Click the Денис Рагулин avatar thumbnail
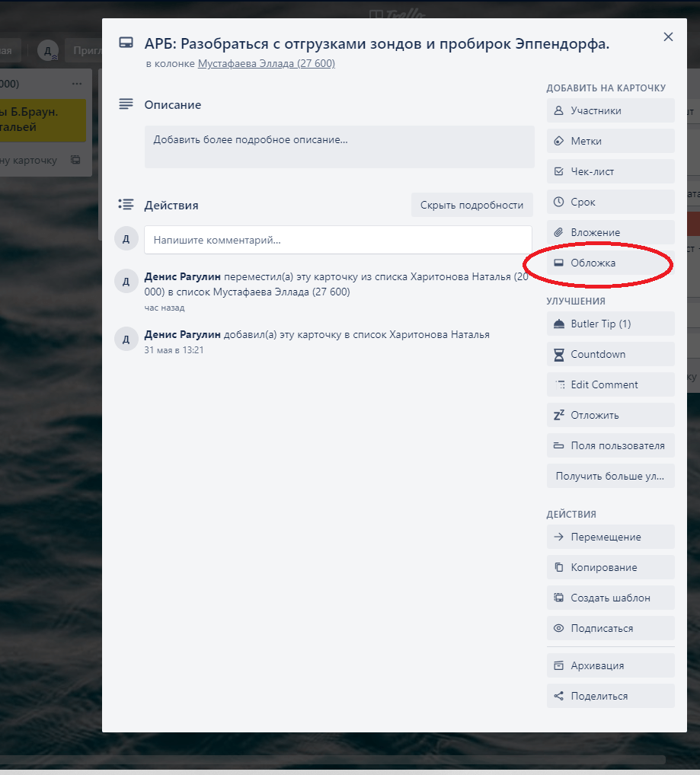Viewport: 700px width, 775px height. pyautogui.click(x=126, y=281)
